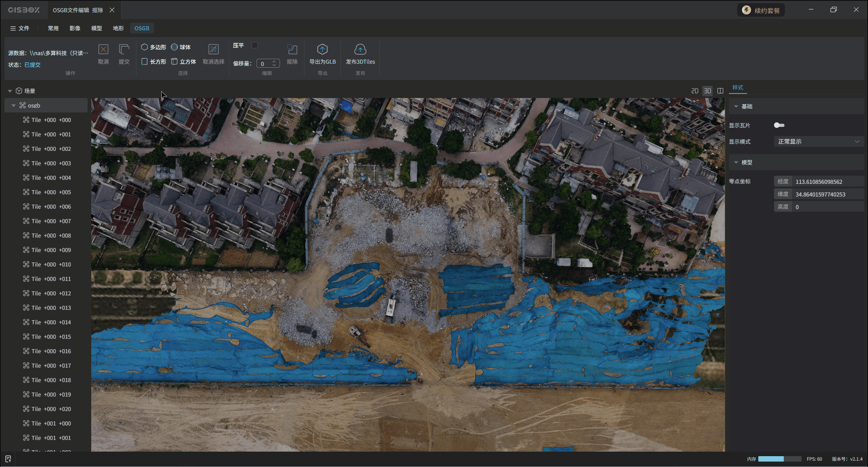This screenshot has height=467, width=868.
Task: Select the 长方形 rectangle selection tool
Action: (154, 61)
